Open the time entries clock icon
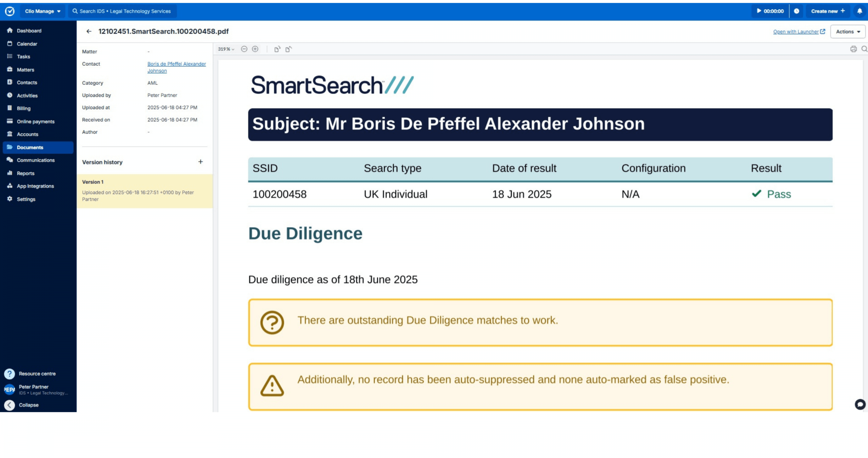This screenshot has height=458, width=868. point(796,11)
